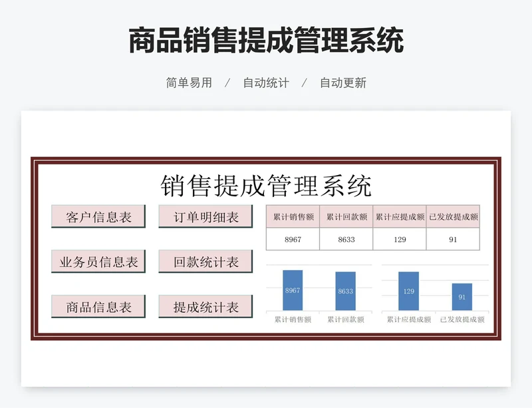Open the 订单明细表 button
Image resolution: width=532 pixels, height=408 pixels.
(x=205, y=216)
